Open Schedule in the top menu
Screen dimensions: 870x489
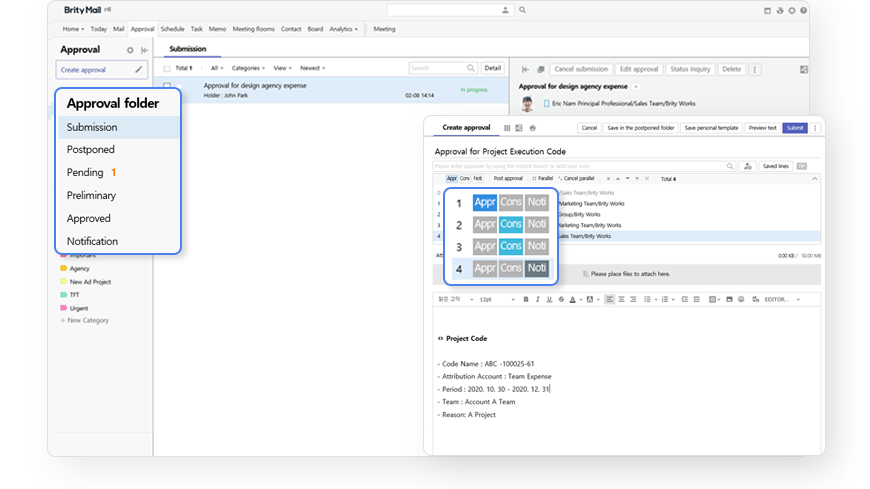click(172, 29)
